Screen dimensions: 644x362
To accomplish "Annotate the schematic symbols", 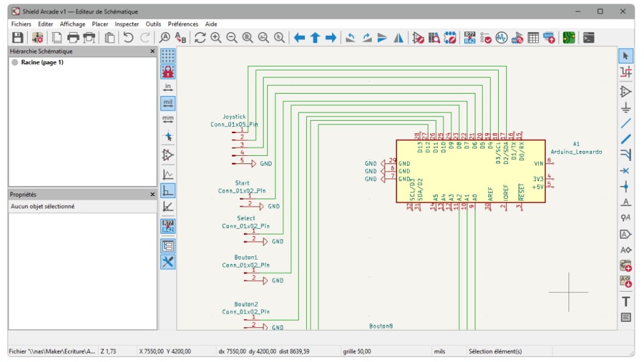I will tap(470, 38).
